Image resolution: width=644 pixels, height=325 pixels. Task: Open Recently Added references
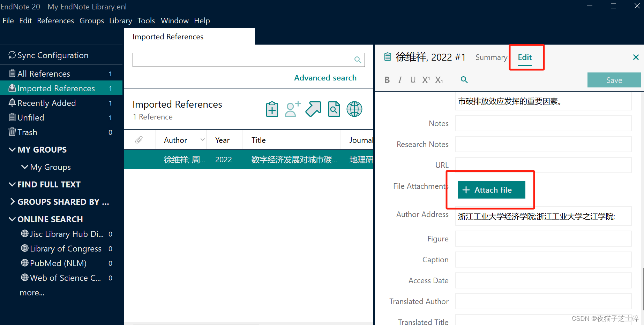click(x=61, y=103)
